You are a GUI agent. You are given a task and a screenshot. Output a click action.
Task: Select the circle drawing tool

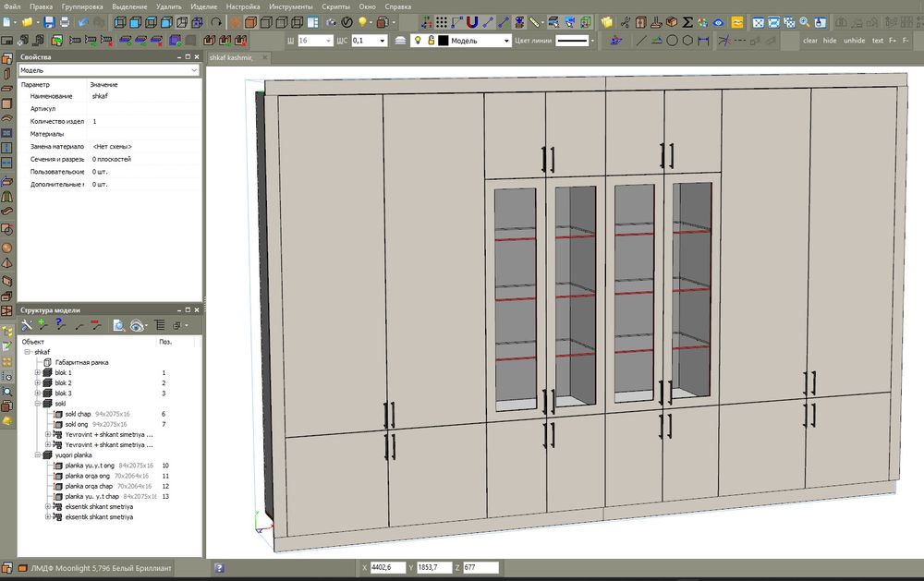pyautogui.click(x=673, y=41)
